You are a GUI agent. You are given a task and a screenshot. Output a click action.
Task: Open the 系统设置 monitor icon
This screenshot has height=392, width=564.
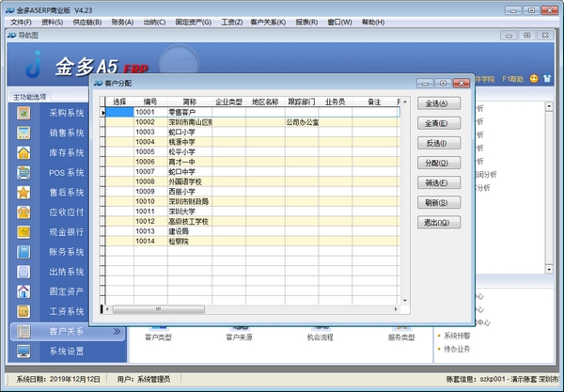coord(23,351)
